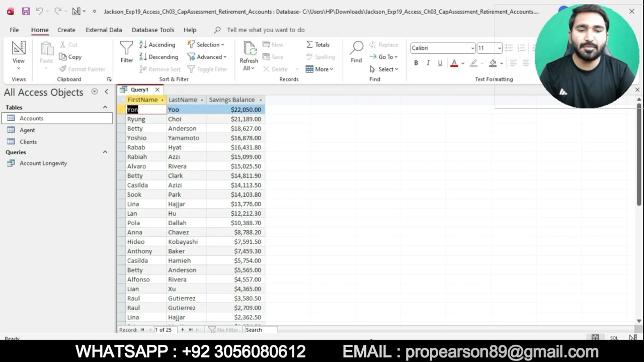Sort records Descending
The image size is (644, 362).
point(158,57)
